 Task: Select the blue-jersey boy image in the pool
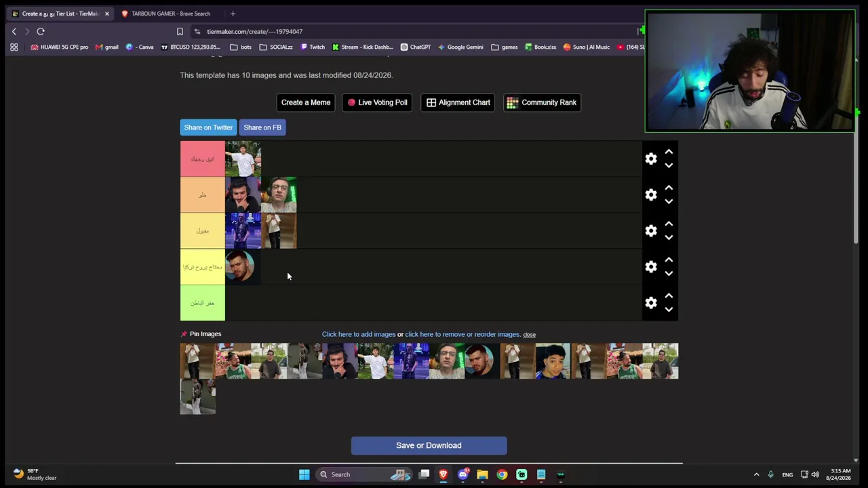pyautogui.click(x=553, y=361)
